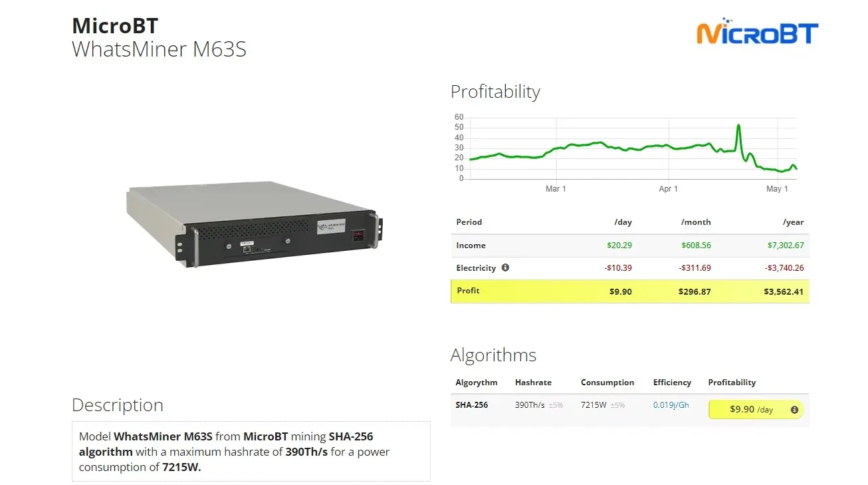Image resolution: width=868 pixels, height=485 pixels.
Task: Select the monthly electricity cost -$311.69
Action: pyautogui.click(x=695, y=268)
